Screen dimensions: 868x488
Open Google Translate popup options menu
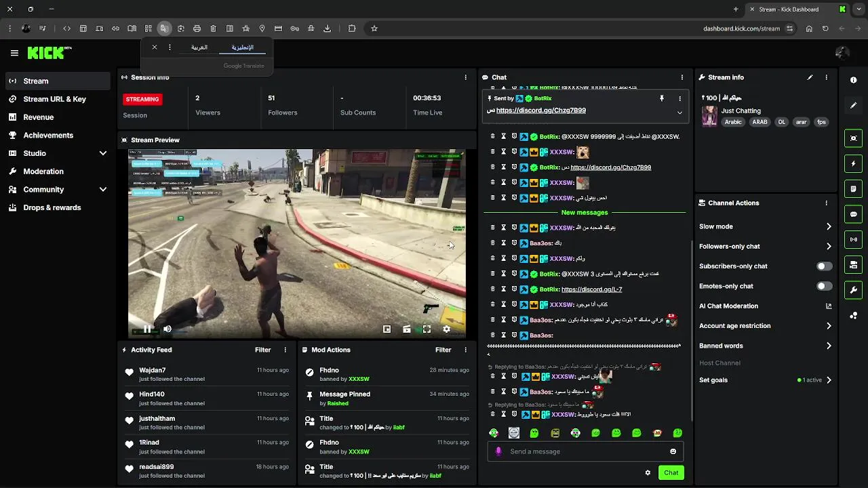[x=170, y=47]
